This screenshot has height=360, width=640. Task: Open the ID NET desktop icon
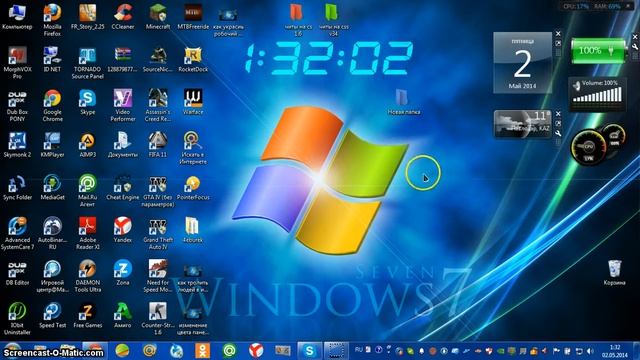click(x=52, y=59)
